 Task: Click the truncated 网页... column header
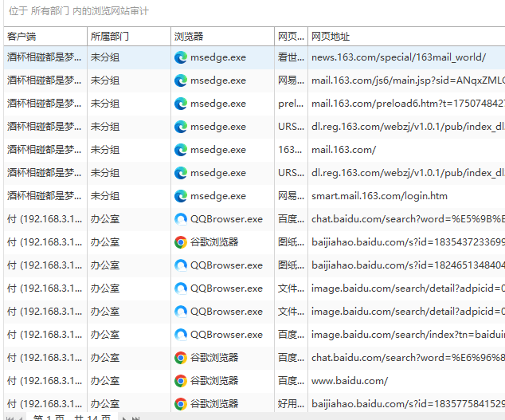pos(292,37)
